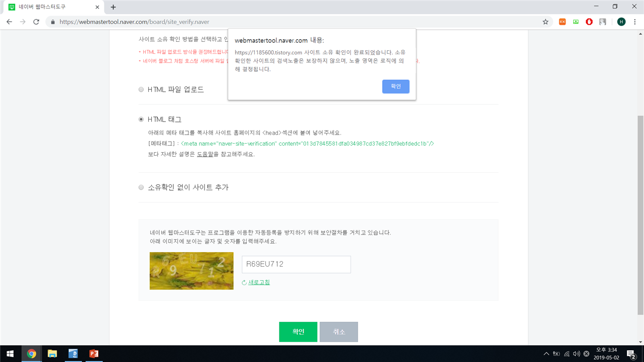Screen dimensions: 644x362
Task: Click Chrome icon in the taskbar
Action: pyautogui.click(x=31, y=354)
